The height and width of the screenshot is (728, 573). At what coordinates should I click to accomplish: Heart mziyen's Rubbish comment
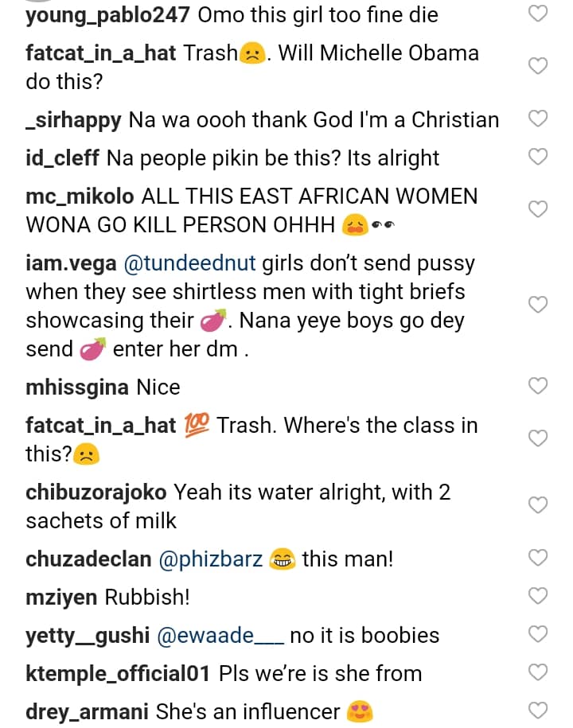tap(539, 596)
